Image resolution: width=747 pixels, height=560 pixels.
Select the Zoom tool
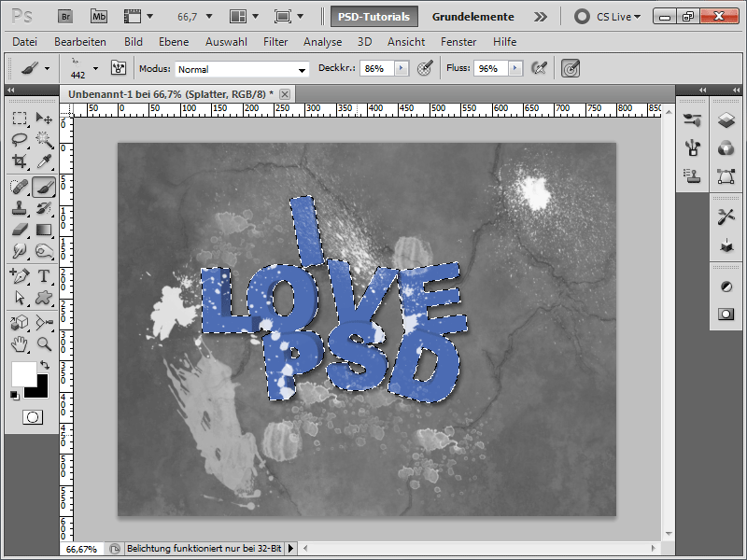(44, 343)
